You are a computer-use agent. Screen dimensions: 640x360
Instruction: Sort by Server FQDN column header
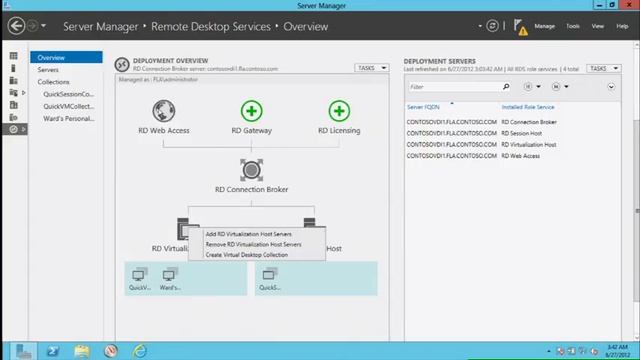[423, 107]
